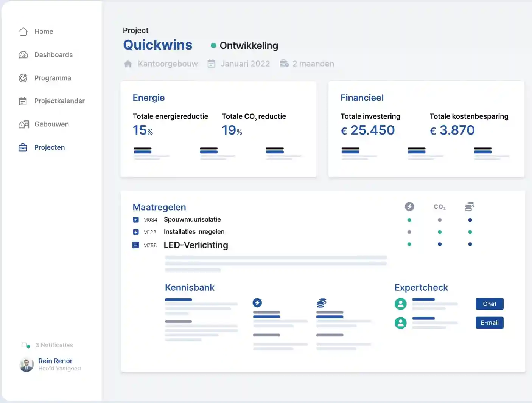Click the Programma target icon

point(23,78)
